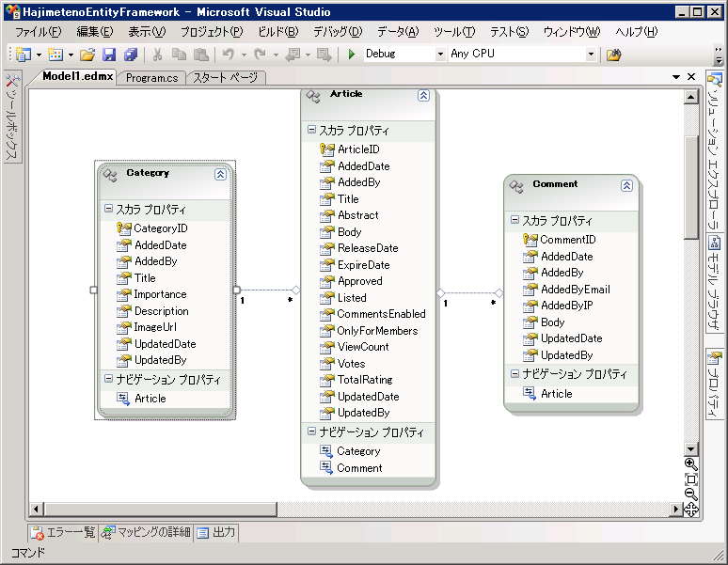Click the Paste clipboard icon
Image resolution: width=728 pixels, height=565 pixels.
coord(200,55)
